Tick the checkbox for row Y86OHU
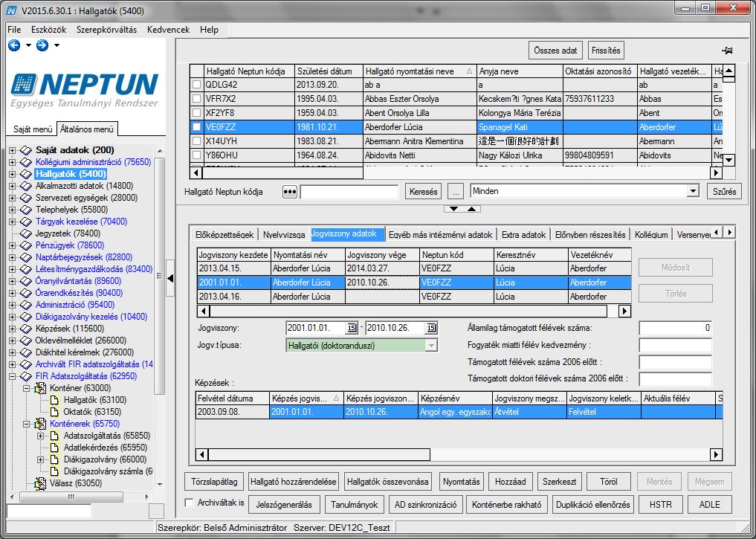This screenshot has height=539, width=756. 197,155
